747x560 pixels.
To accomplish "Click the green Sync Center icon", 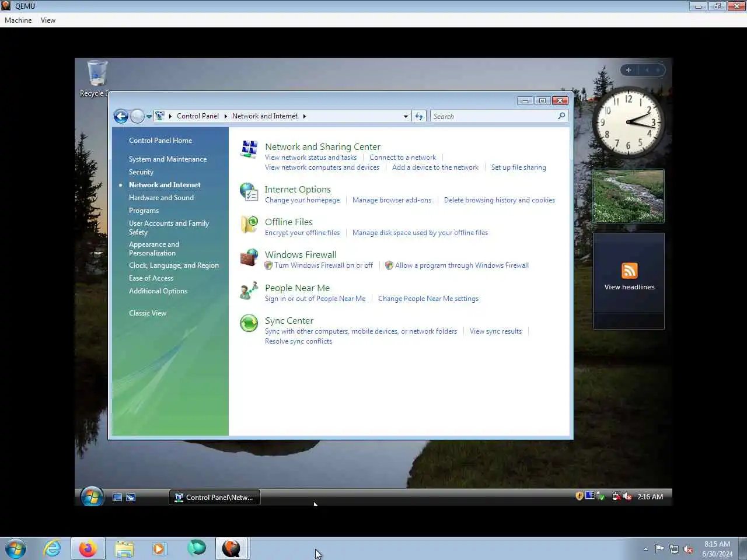I will 249,323.
